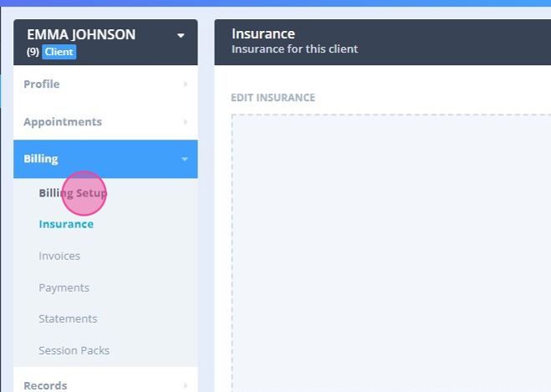This screenshot has width=551, height=392.
Task: View client Statements
Action: pyautogui.click(x=68, y=318)
